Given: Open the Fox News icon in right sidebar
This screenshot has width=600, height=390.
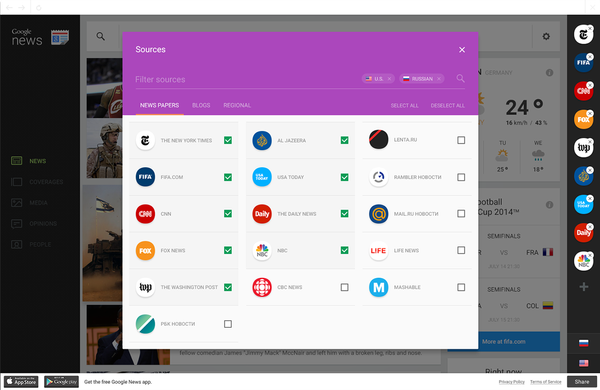Looking at the screenshot, I should click(583, 119).
